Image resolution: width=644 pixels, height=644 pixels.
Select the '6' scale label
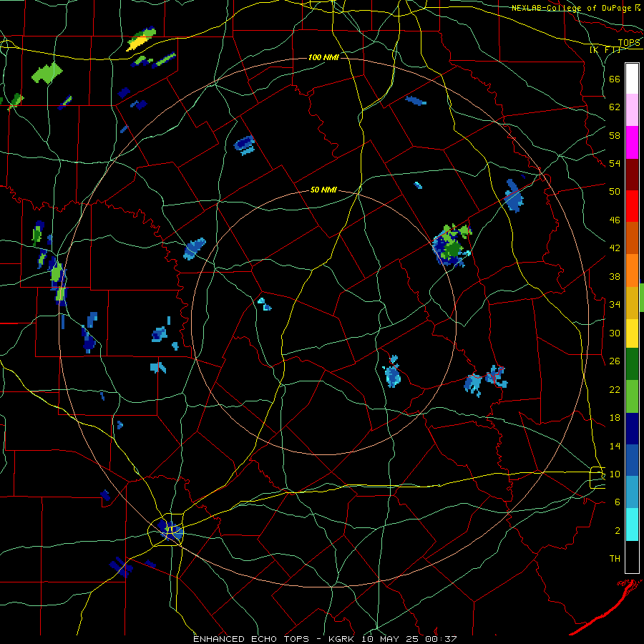[x=618, y=502]
